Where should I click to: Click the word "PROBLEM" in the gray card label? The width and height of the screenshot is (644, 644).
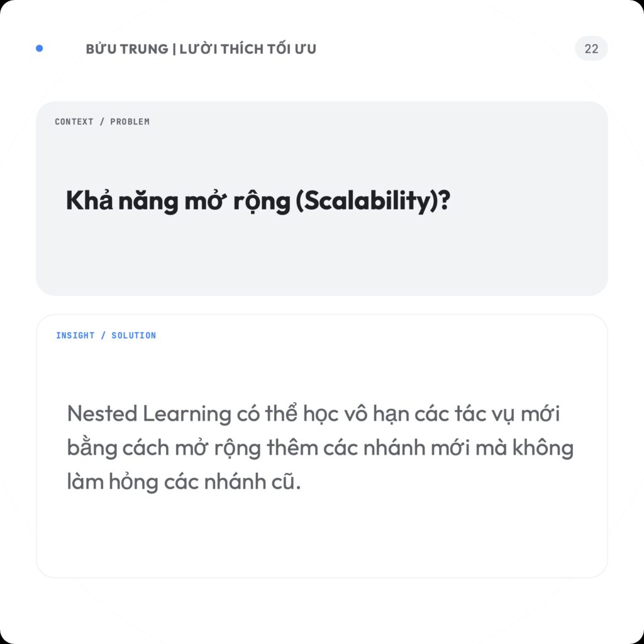130,121
